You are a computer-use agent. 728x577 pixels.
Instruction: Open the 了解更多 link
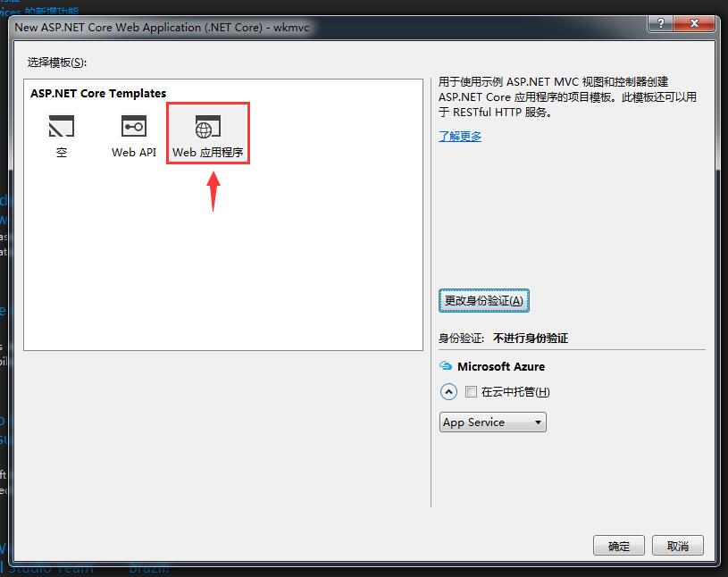tap(460, 136)
